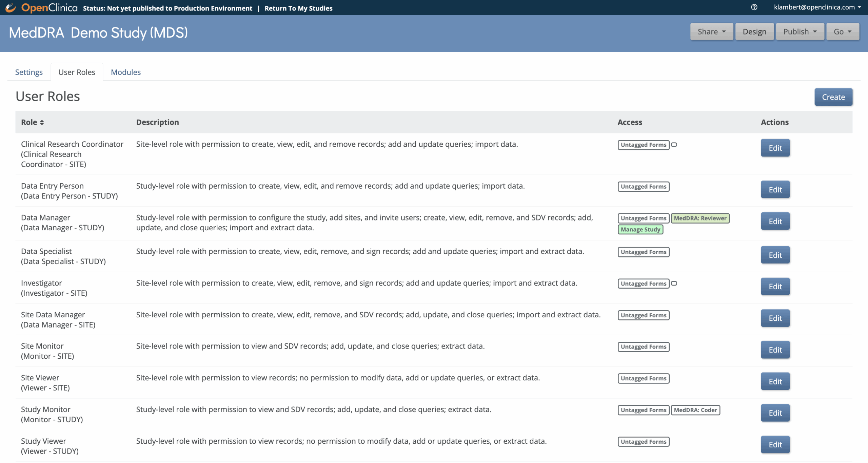Click the MedDRA: Coder tag
This screenshot has width=868, height=463.
click(695, 410)
